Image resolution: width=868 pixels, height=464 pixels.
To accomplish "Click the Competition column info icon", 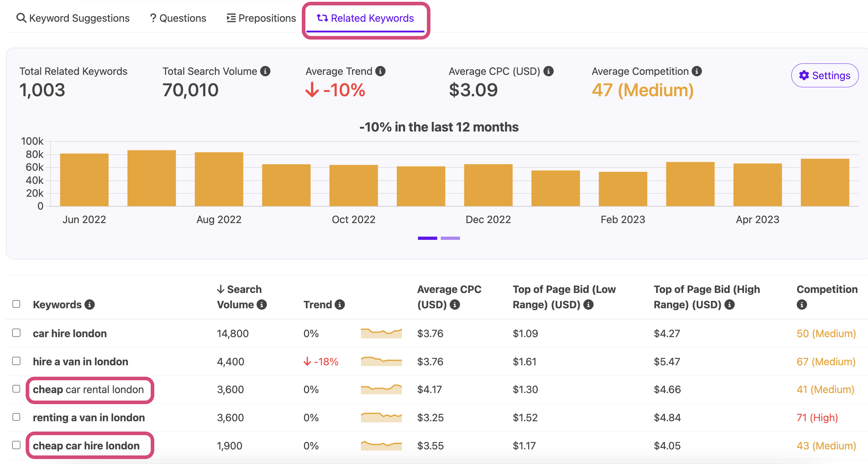I will 802,305.
